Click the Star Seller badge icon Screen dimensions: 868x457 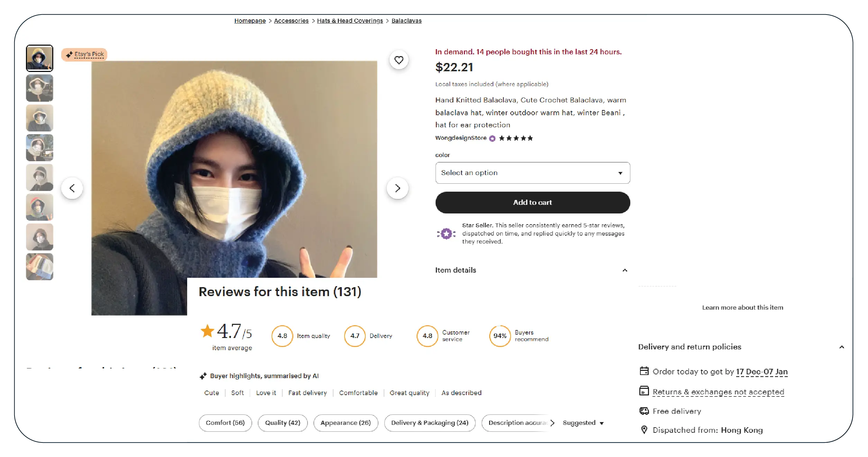[x=446, y=234]
